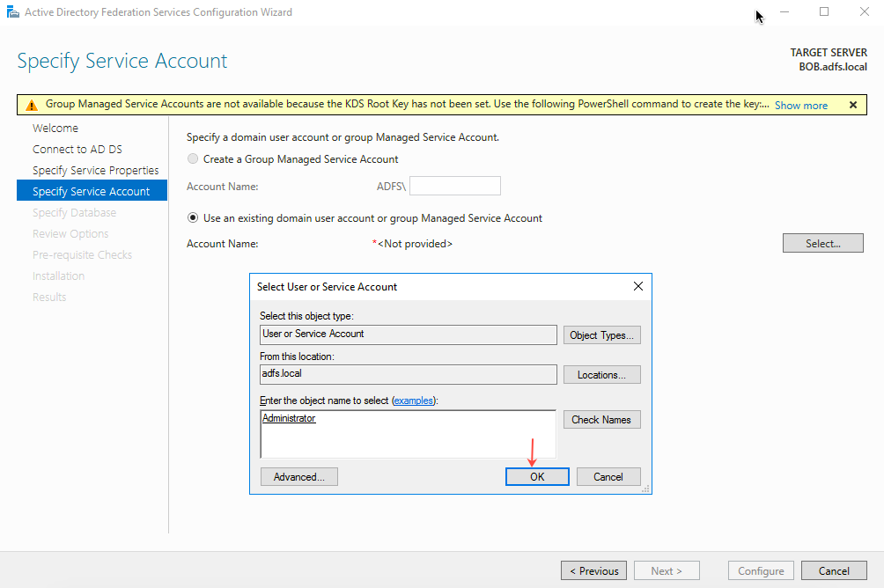This screenshot has height=588, width=884.
Task: Click the Select... button for account name
Action: click(x=822, y=244)
